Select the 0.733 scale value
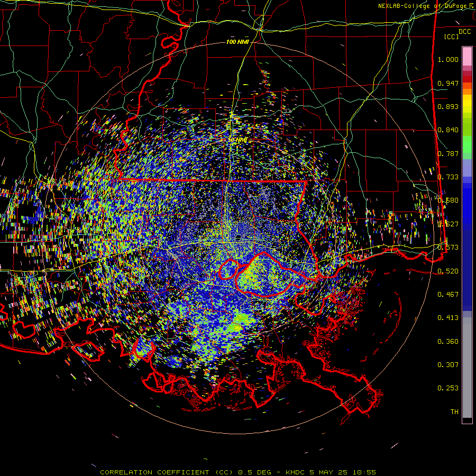 448,177
